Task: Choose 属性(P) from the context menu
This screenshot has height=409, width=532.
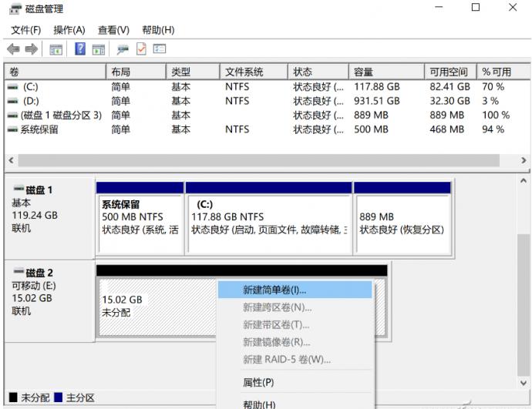Action: click(x=258, y=383)
